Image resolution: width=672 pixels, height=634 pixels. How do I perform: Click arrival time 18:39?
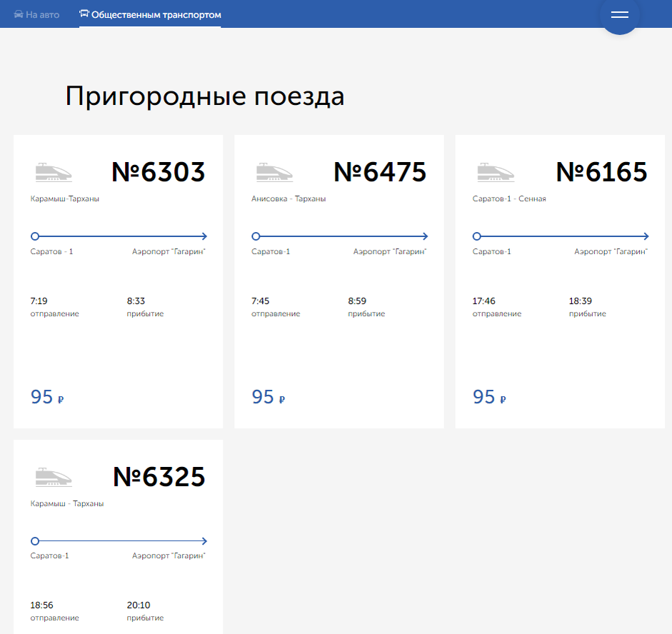[x=581, y=301]
